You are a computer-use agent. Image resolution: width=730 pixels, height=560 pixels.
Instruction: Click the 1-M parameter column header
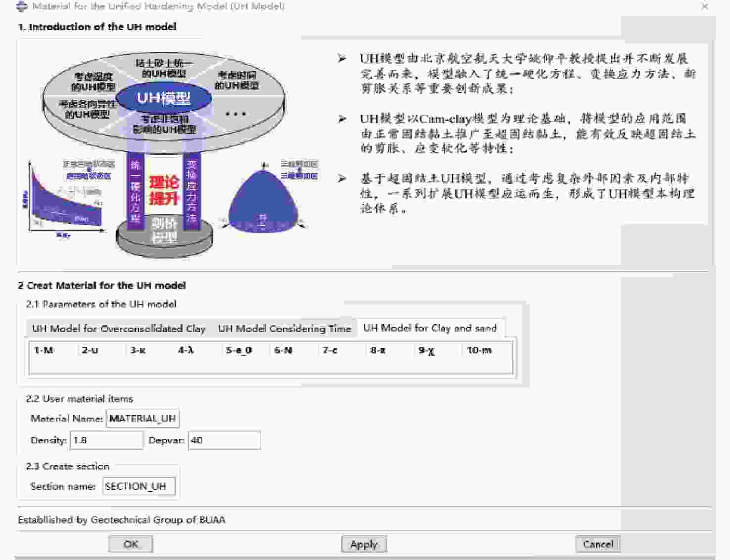[44, 350]
